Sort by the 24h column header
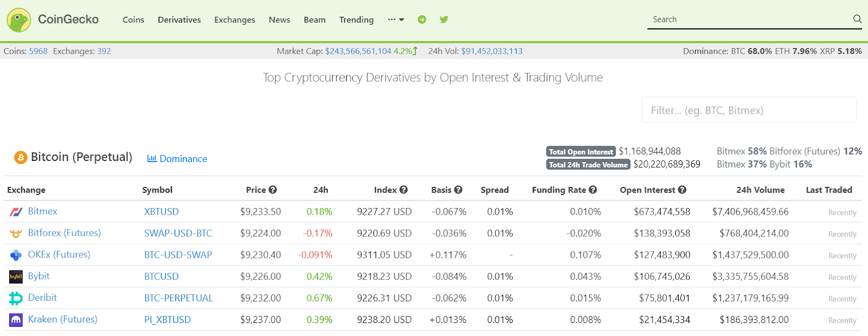The image size is (868, 336). pyautogui.click(x=321, y=190)
